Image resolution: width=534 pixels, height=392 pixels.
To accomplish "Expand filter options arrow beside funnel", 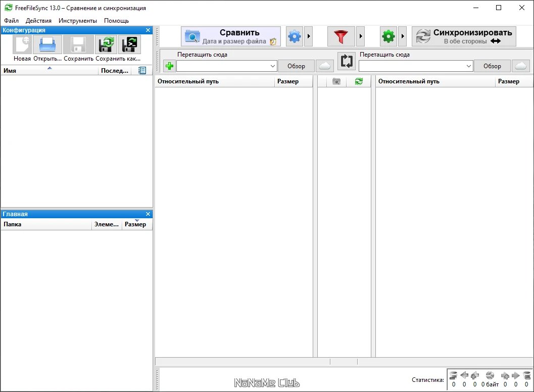I will [361, 36].
